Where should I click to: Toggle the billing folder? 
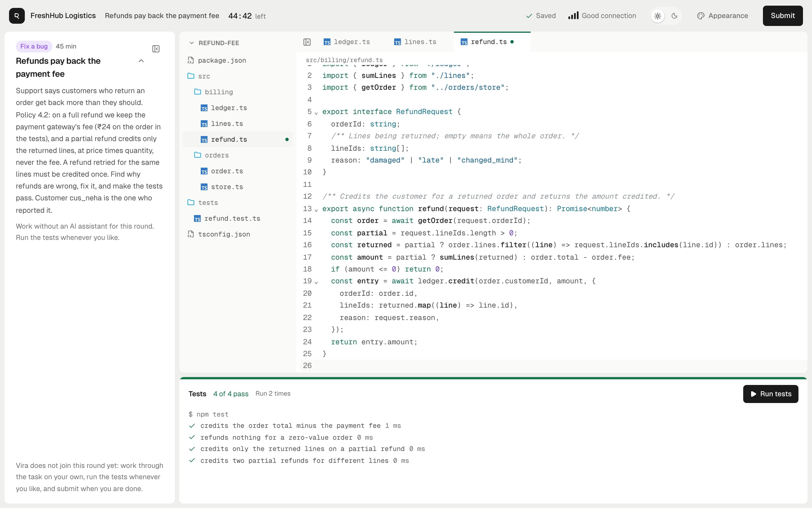point(238,92)
